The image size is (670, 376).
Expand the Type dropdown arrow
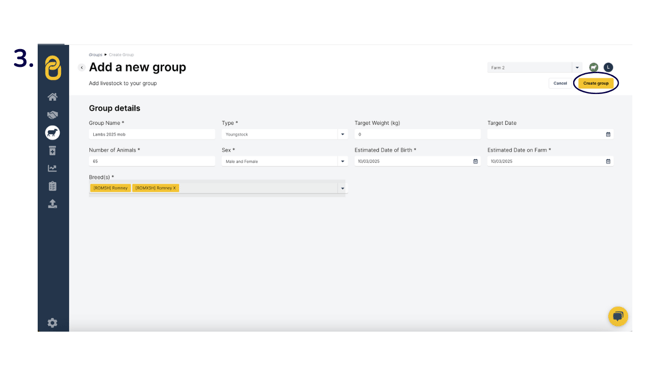pos(342,134)
